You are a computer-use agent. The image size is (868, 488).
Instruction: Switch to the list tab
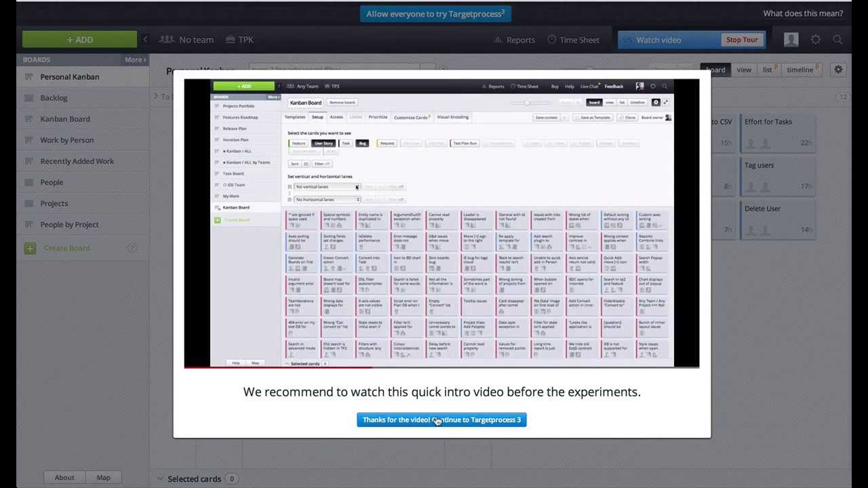(x=769, y=69)
